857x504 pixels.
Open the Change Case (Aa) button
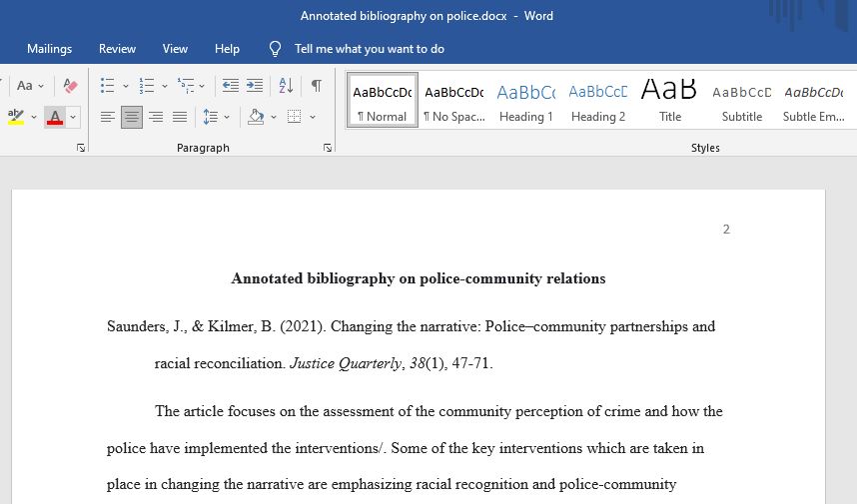(25, 86)
